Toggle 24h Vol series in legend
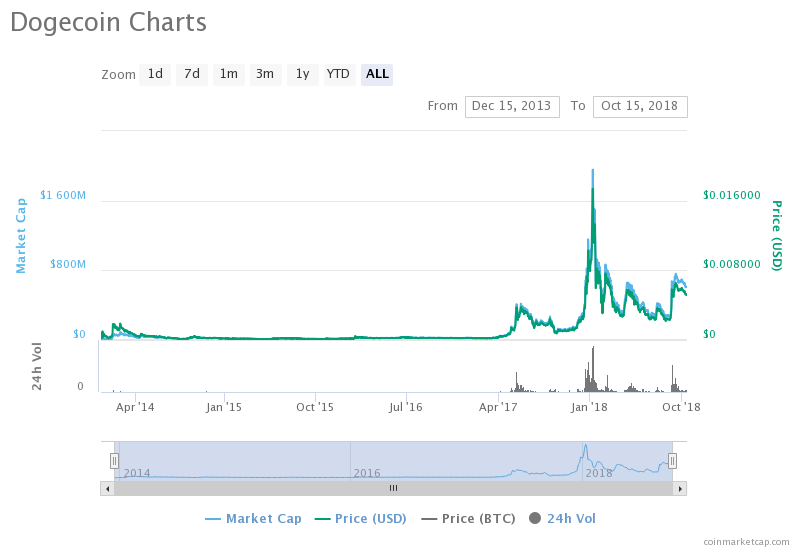The height and width of the screenshot is (550, 800). pos(562,519)
